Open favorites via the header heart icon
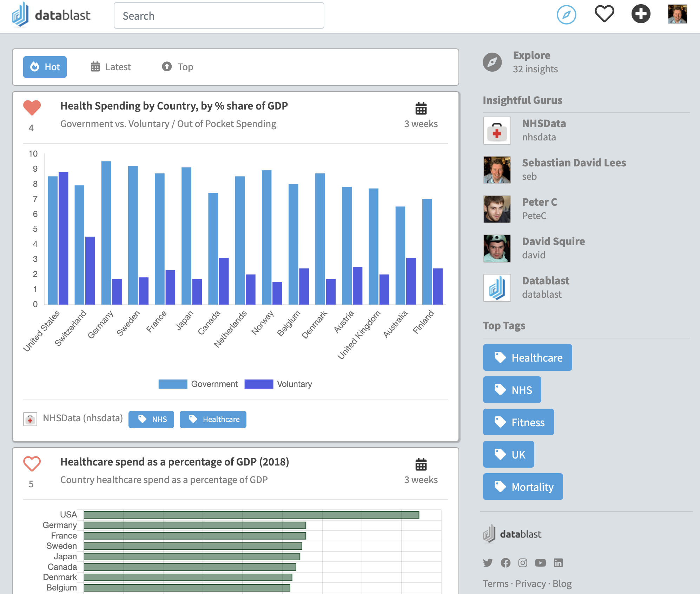 point(604,14)
